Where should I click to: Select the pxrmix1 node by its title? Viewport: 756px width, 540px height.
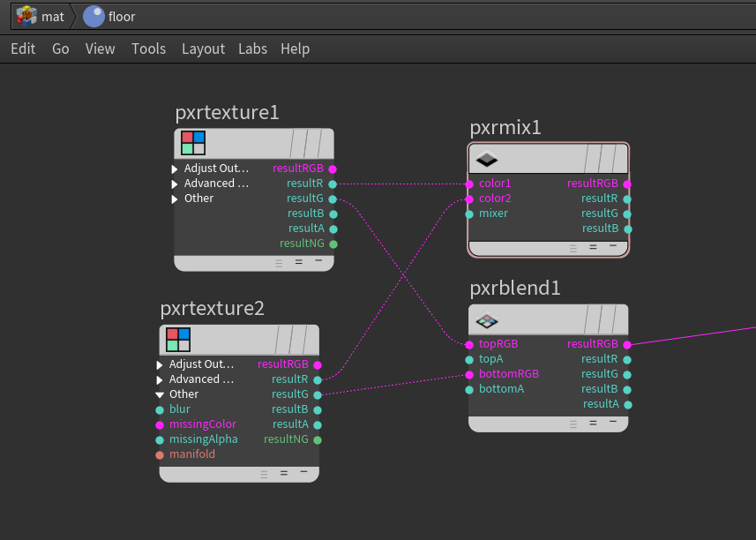(505, 127)
